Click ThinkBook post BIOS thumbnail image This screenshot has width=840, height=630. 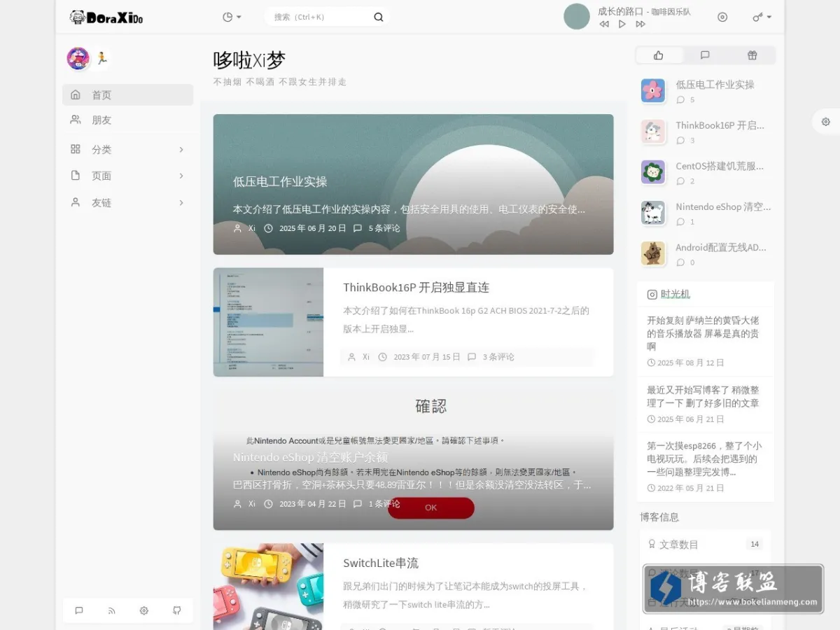[x=268, y=322]
